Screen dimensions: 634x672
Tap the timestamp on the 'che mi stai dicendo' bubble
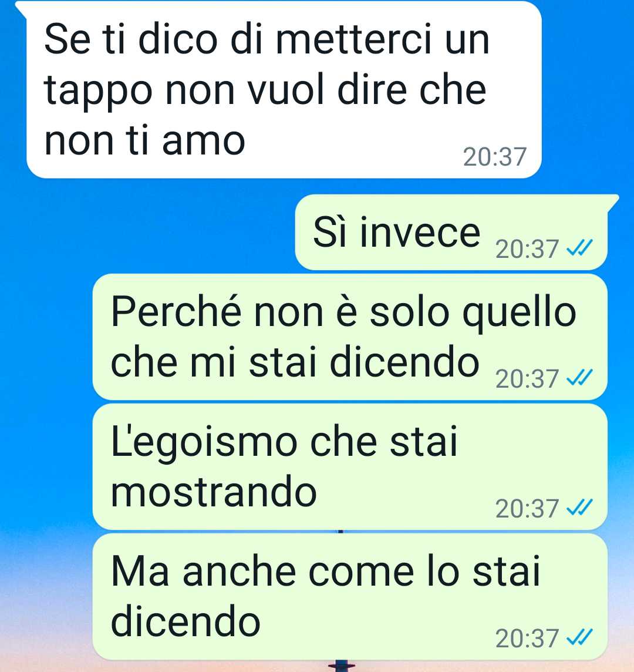click(527, 378)
